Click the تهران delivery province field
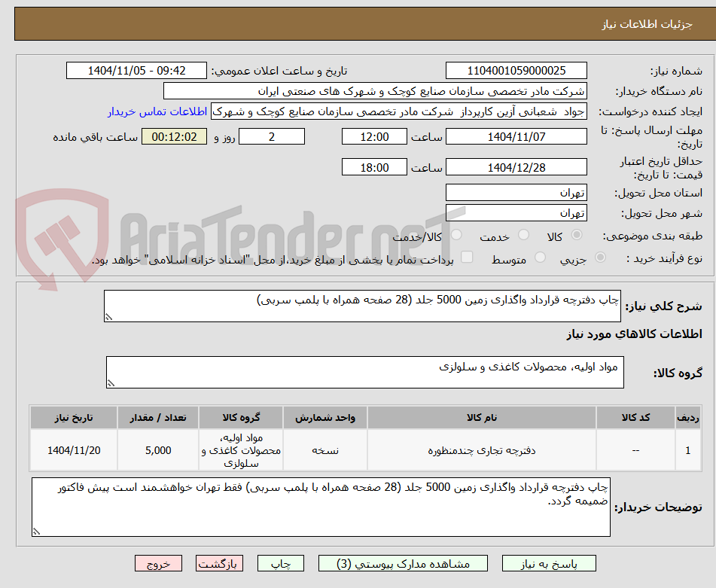This screenshot has width=716, height=588. [x=516, y=192]
